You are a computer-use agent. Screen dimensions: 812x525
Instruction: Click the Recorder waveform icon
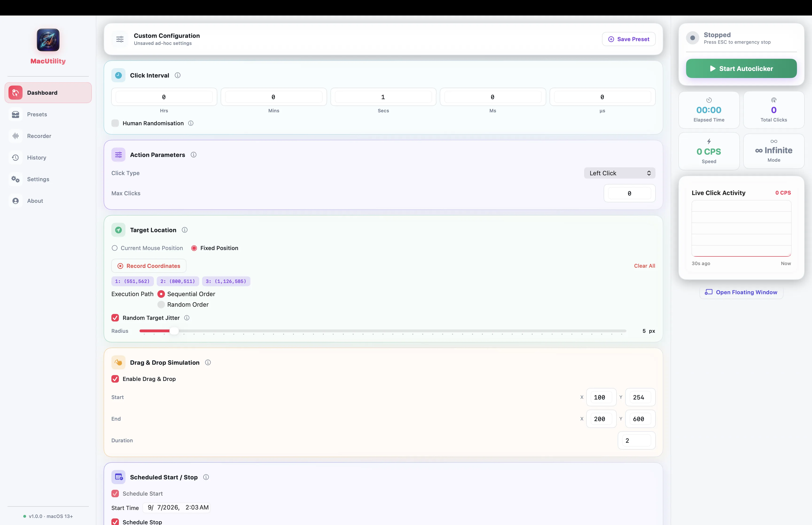16,136
